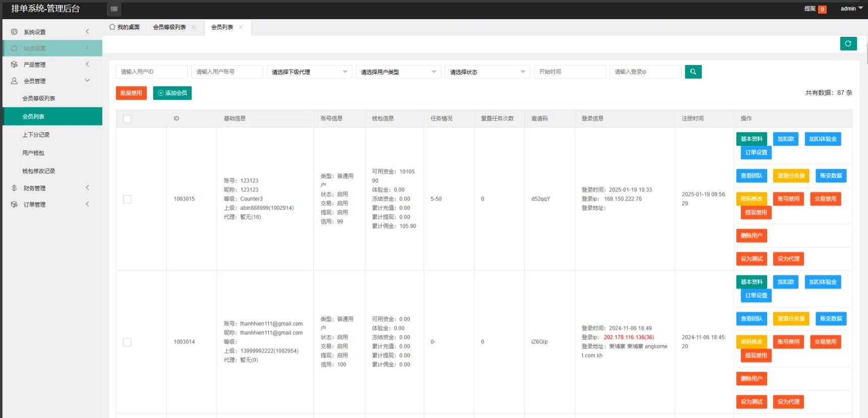Open the admin user menu
The height and width of the screenshot is (418, 868).
[x=851, y=9]
